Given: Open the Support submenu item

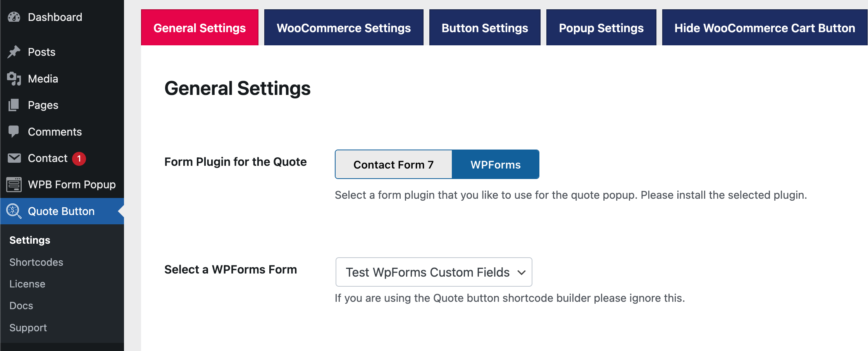Looking at the screenshot, I should click(x=28, y=327).
